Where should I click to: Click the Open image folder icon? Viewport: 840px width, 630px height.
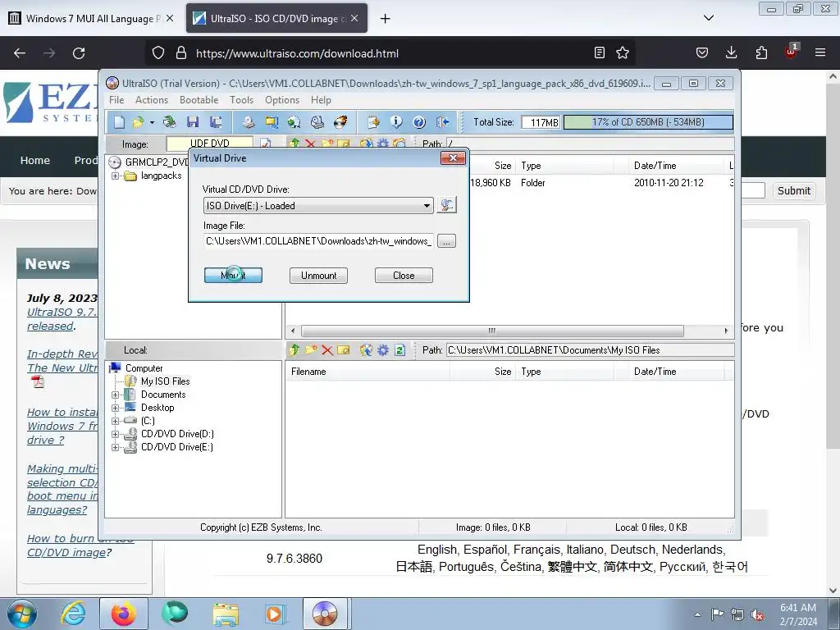138,122
